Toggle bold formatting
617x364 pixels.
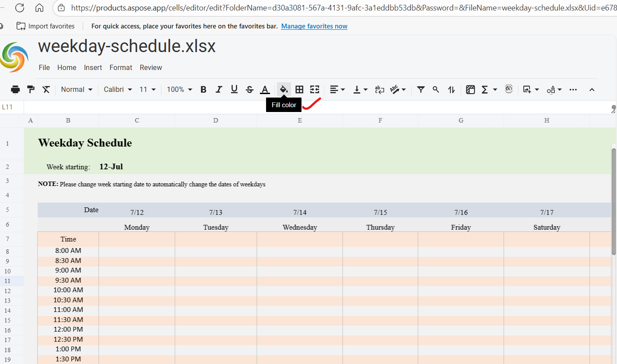click(x=203, y=90)
